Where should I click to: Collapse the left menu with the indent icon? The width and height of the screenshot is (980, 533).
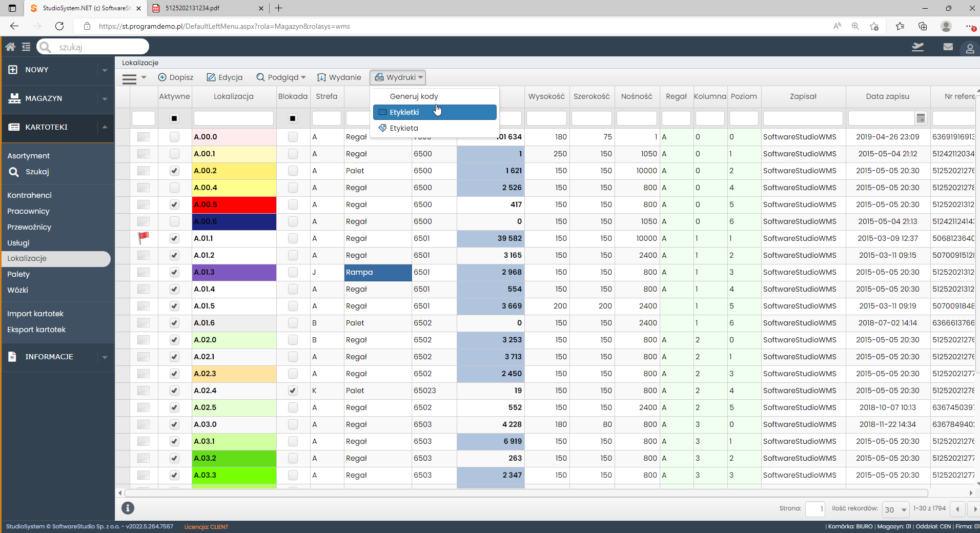pyautogui.click(x=26, y=47)
